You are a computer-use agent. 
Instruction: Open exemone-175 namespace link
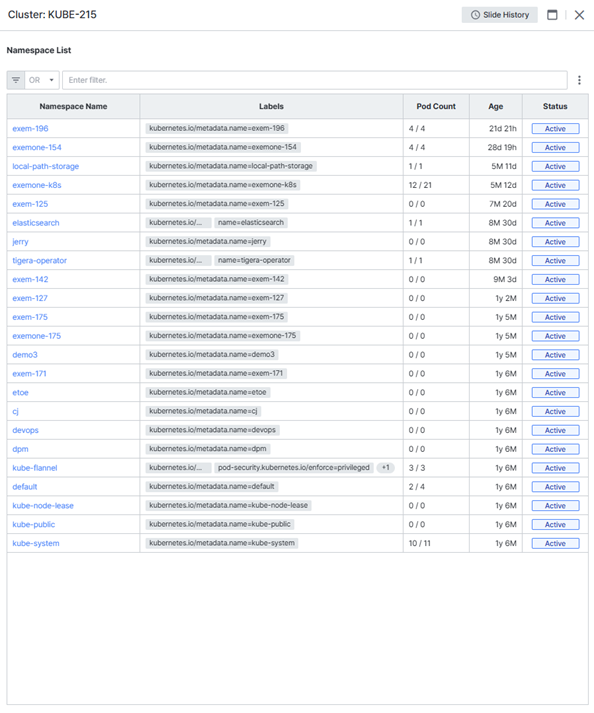coord(37,336)
